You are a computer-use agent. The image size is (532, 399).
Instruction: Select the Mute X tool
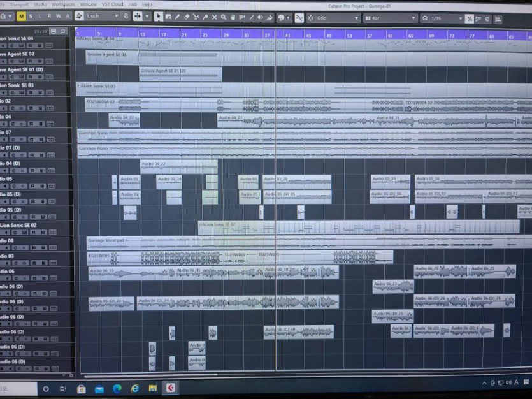tap(214, 17)
